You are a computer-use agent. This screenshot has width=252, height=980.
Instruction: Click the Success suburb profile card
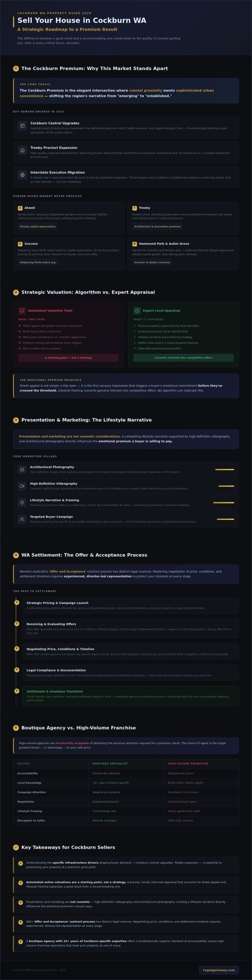69,254
